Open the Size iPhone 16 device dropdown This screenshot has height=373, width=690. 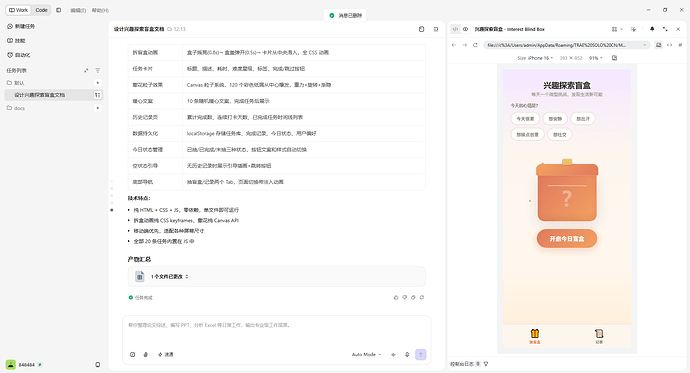click(535, 58)
